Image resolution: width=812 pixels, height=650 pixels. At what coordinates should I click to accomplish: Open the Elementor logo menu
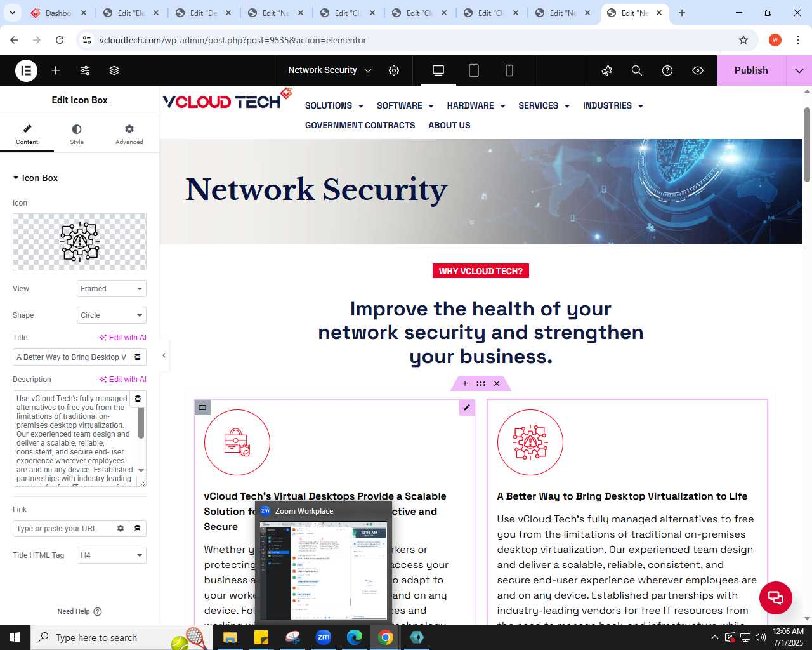tap(27, 70)
